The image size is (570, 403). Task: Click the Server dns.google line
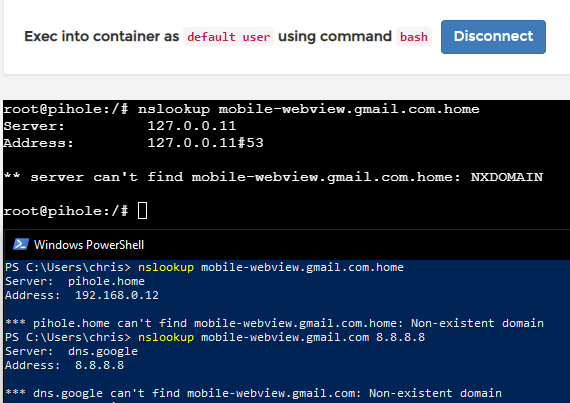point(71,351)
